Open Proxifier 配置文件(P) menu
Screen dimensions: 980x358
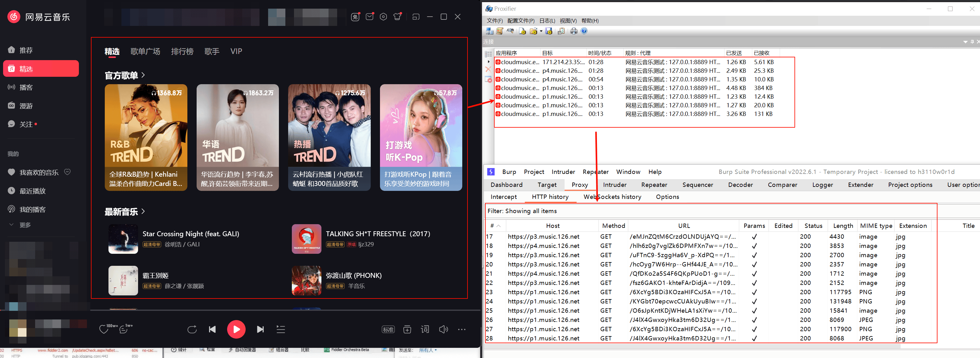[x=521, y=21]
